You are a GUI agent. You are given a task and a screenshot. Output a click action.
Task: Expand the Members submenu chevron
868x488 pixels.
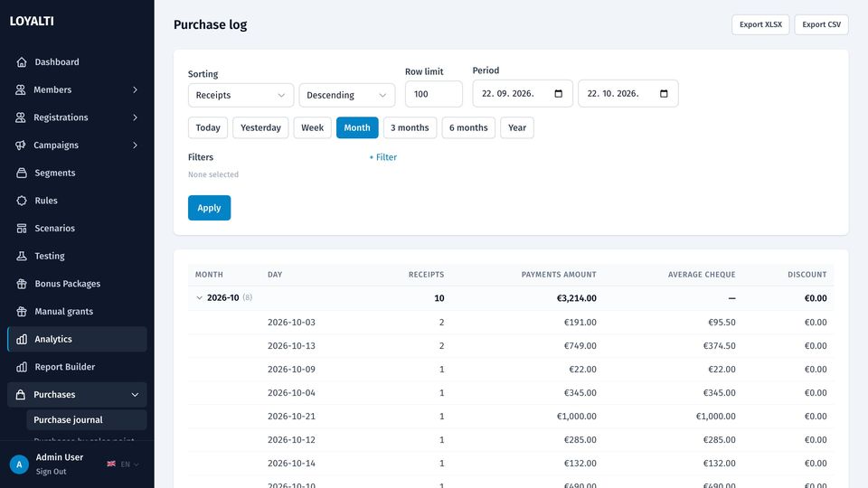click(x=135, y=89)
